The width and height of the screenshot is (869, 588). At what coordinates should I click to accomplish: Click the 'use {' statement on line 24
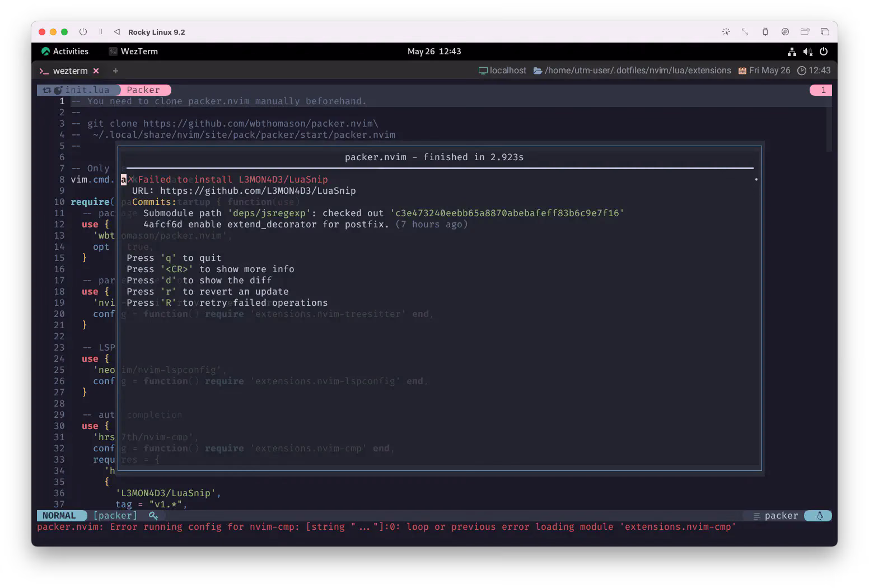tap(96, 359)
